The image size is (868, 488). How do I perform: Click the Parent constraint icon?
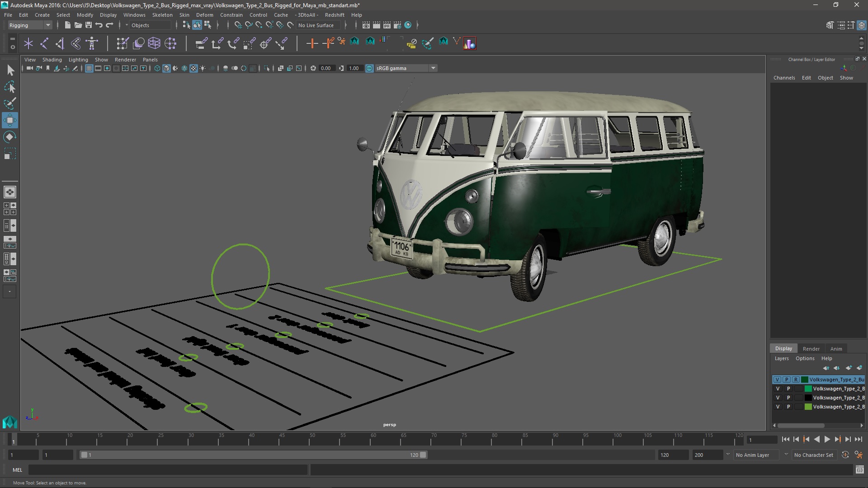point(201,43)
